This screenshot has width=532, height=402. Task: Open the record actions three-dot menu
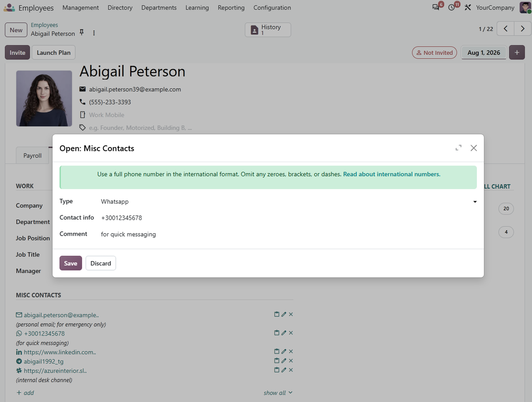(x=94, y=33)
